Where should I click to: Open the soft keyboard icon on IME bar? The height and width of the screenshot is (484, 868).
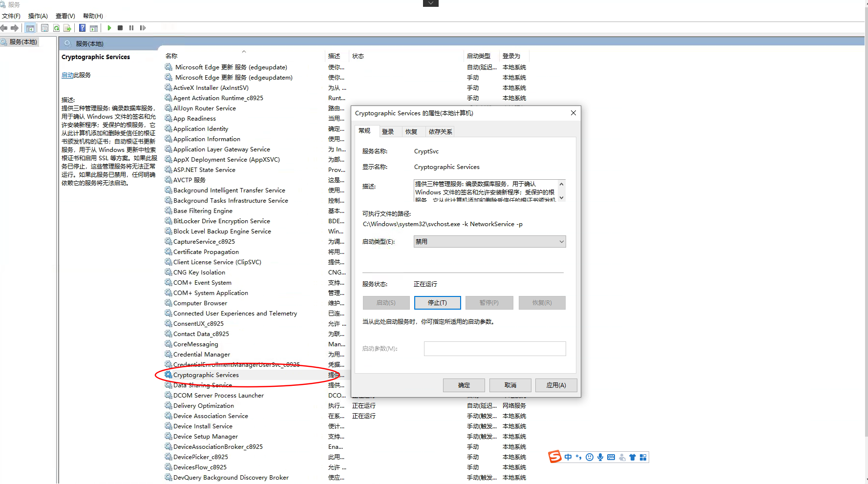pyautogui.click(x=611, y=457)
